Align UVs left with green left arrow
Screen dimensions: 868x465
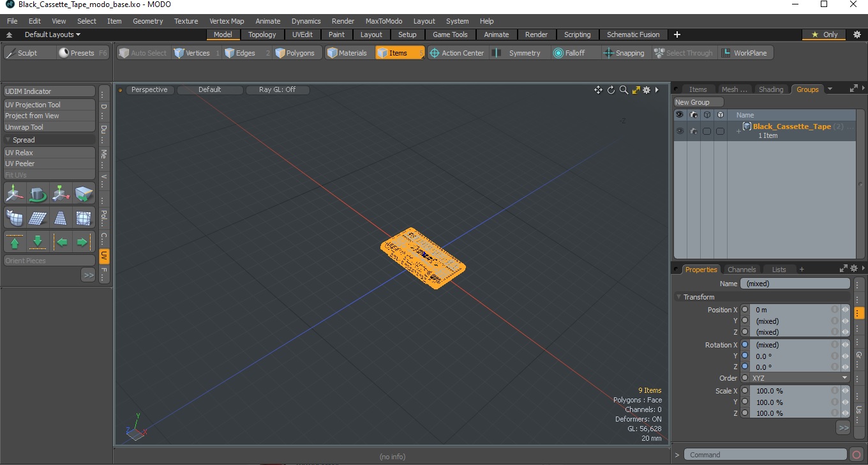pyautogui.click(x=61, y=242)
